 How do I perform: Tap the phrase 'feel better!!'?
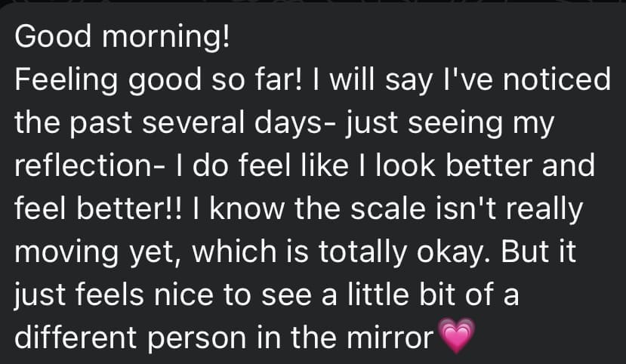click(99, 208)
